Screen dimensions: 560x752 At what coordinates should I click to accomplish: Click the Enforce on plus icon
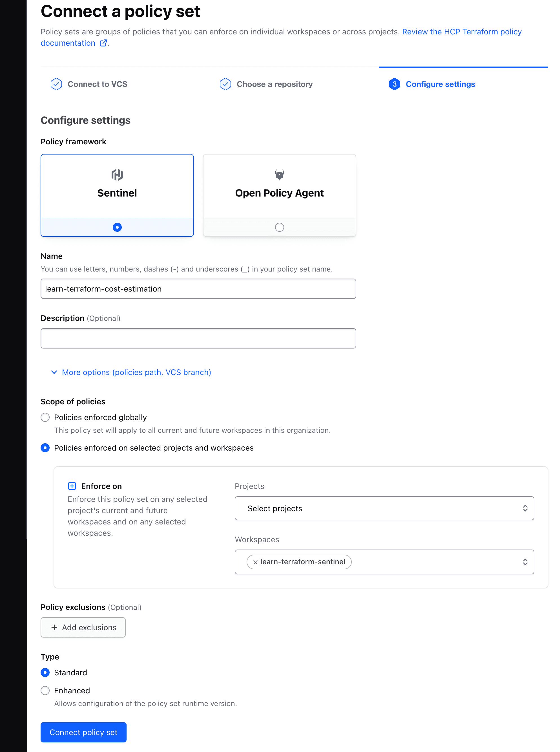(x=71, y=486)
